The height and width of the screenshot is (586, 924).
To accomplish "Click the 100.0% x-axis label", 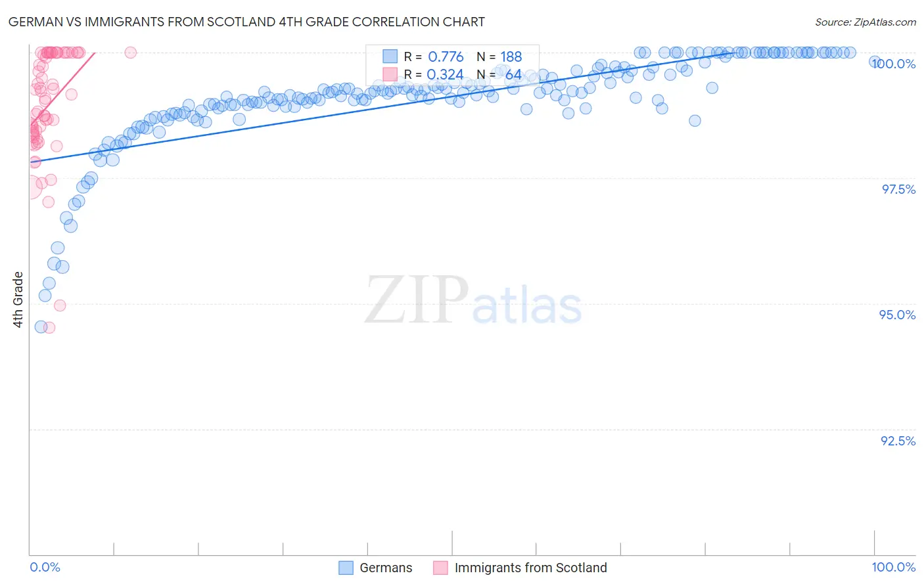I will tap(894, 567).
